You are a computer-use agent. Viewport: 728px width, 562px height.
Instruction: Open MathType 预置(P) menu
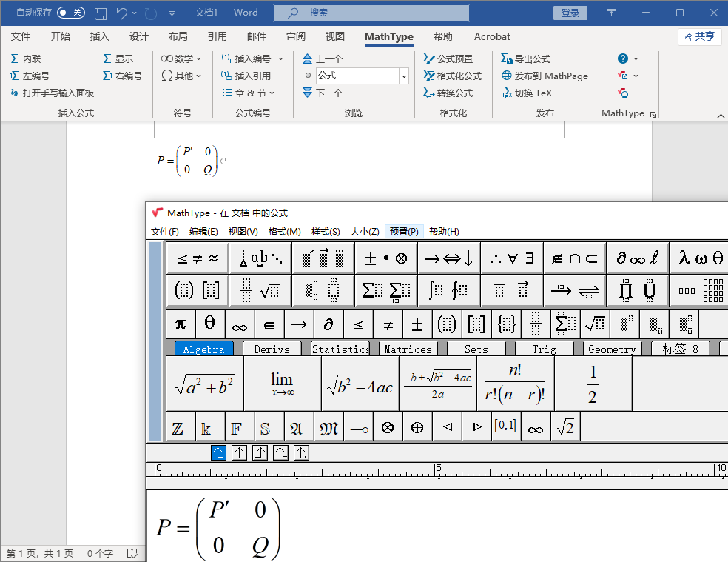(404, 232)
